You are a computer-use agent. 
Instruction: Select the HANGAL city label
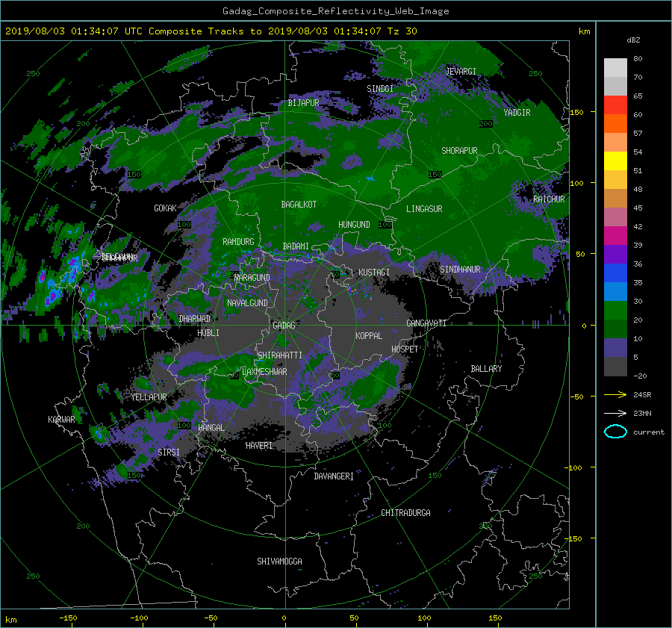tap(211, 427)
